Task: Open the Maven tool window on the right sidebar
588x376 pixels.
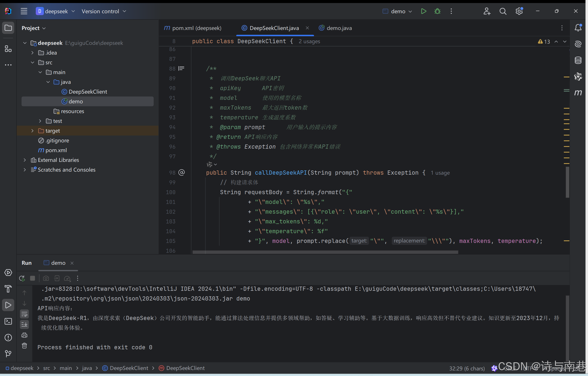Action: pyautogui.click(x=578, y=93)
